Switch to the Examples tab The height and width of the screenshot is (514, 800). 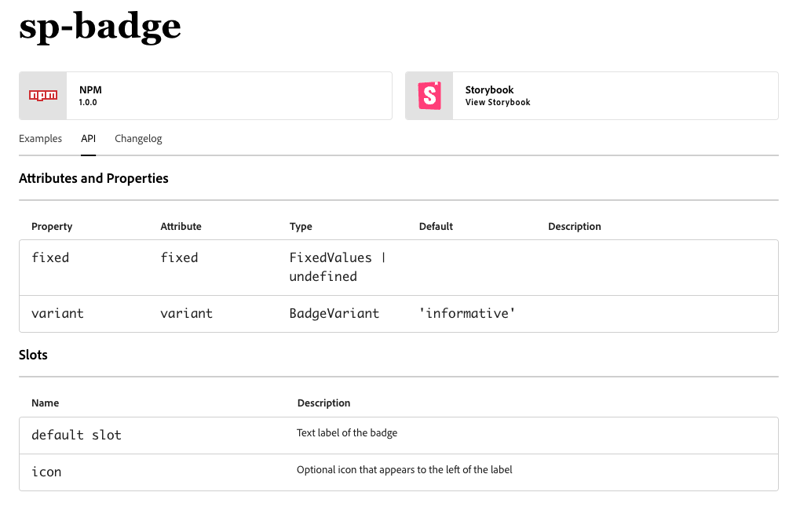click(40, 139)
